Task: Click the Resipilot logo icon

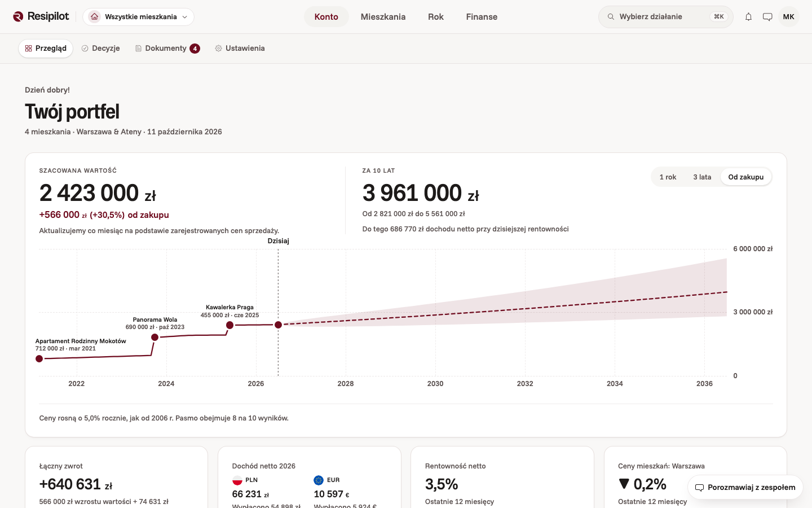Action: coord(18,16)
